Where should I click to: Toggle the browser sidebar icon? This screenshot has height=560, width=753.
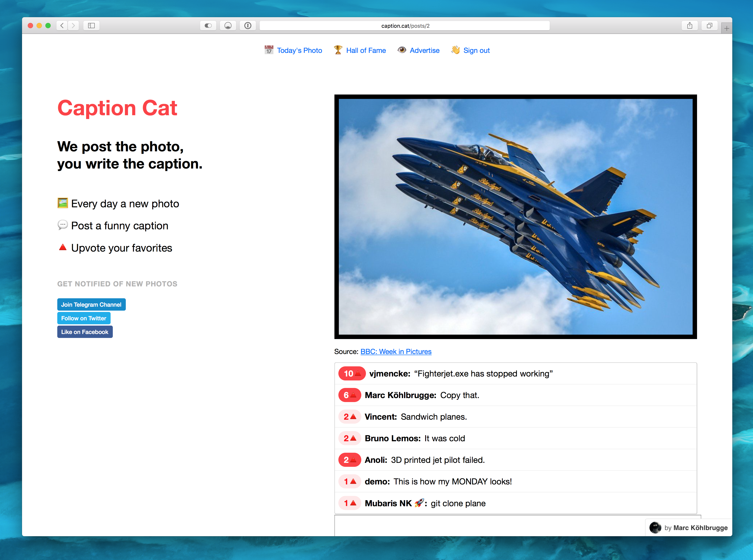point(91,25)
